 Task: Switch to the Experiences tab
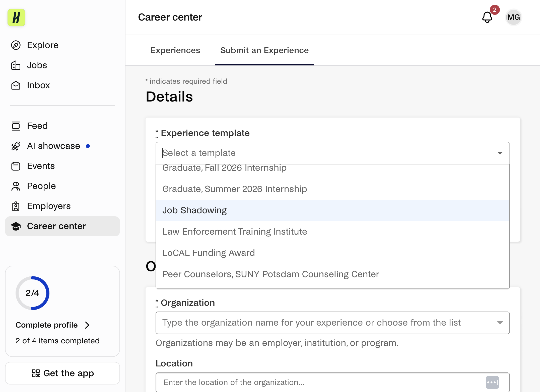point(175,50)
